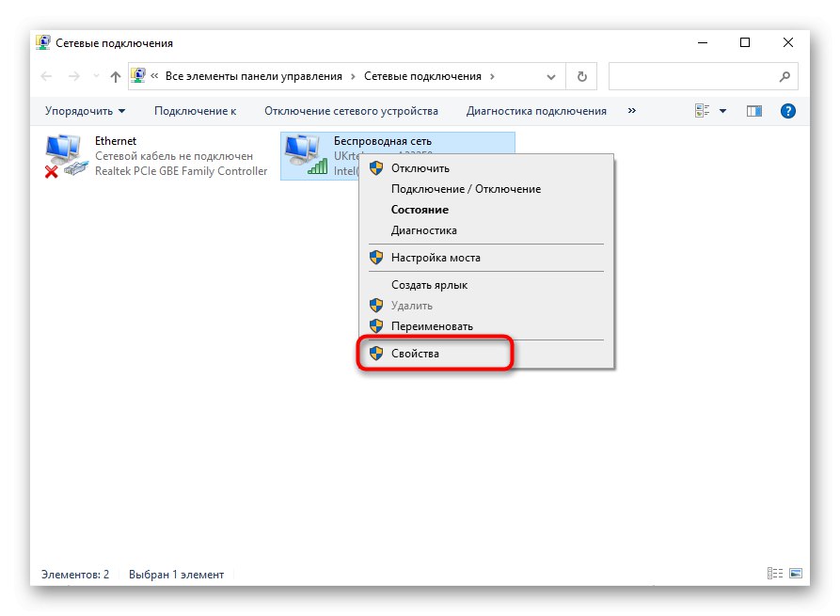This screenshot has height=616, width=840.
Task: Expand chevron after 'Сетевые подключения' breadcrumb
Action: coord(492,76)
